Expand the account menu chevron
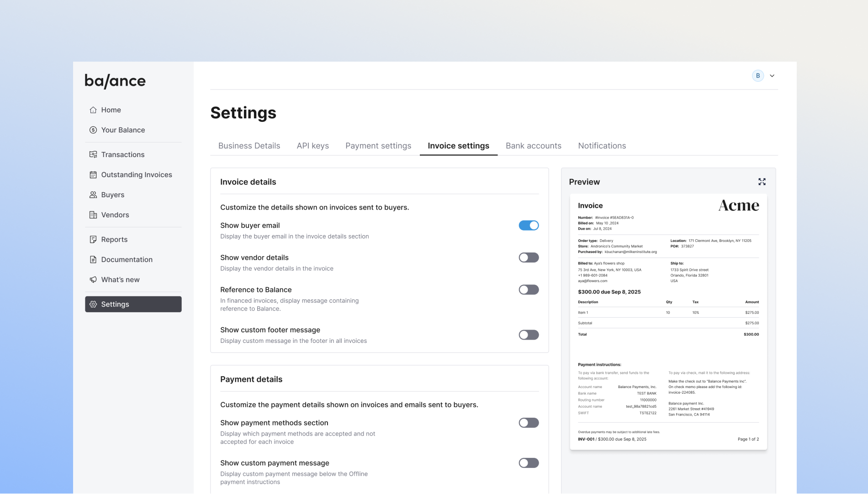The width and height of the screenshot is (868, 494). (772, 76)
